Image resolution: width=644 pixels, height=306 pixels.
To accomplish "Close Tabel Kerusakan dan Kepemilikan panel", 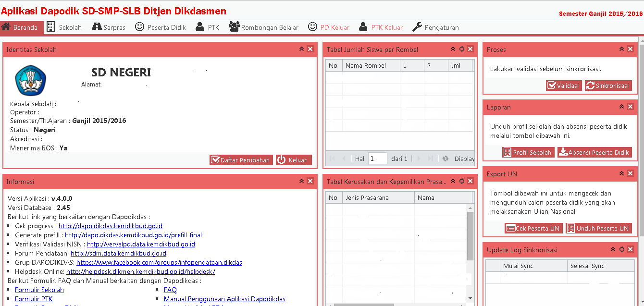I will [470, 181].
